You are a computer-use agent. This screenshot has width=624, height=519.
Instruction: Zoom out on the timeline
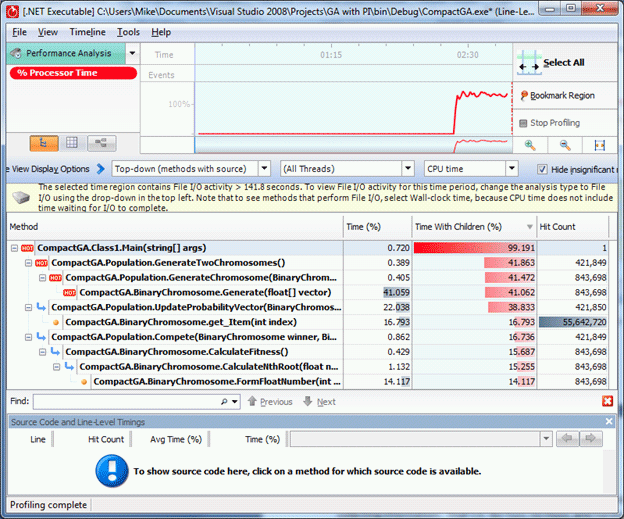(x=565, y=145)
